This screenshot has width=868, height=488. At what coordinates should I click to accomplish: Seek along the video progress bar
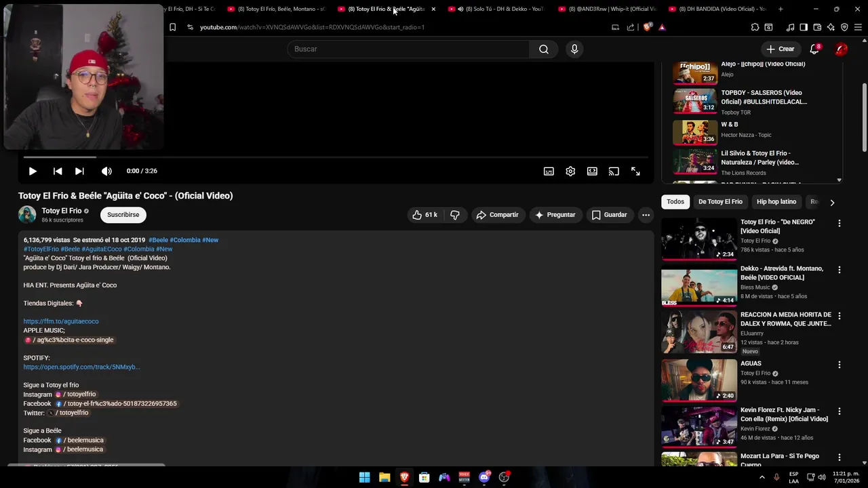click(x=336, y=157)
